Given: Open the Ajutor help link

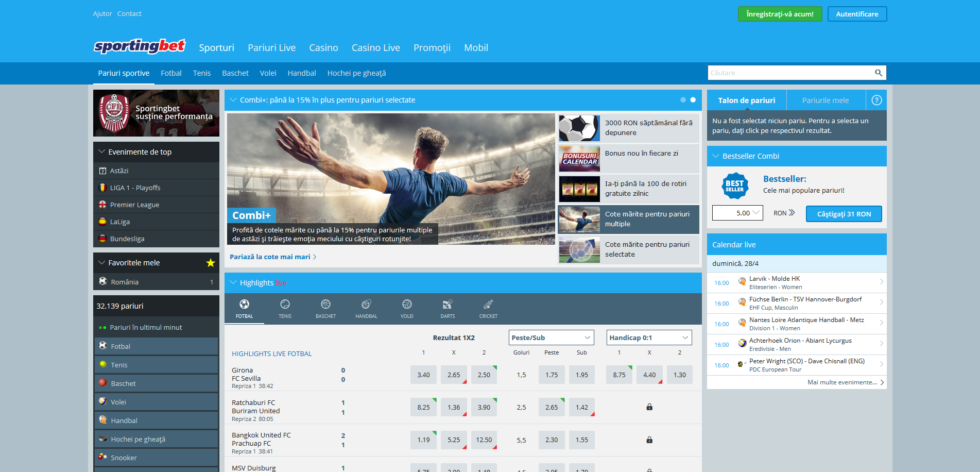Looking at the screenshot, I should pyautogui.click(x=102, y=13).
